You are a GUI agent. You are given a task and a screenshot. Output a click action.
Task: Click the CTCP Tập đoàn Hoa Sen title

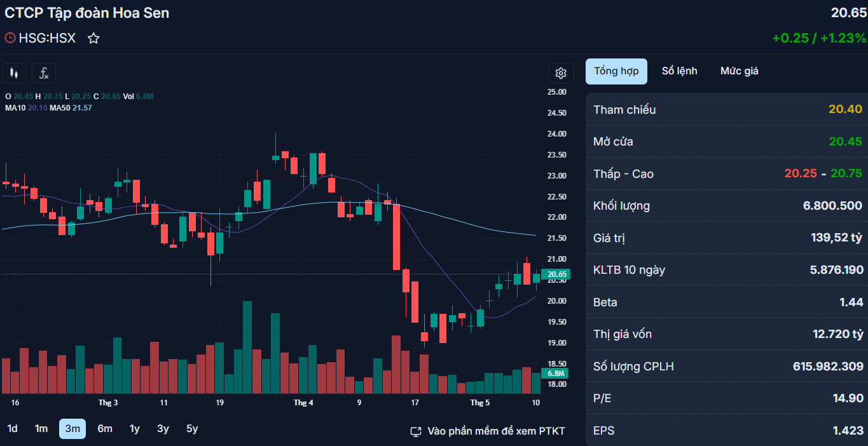[x=87, y=13]
